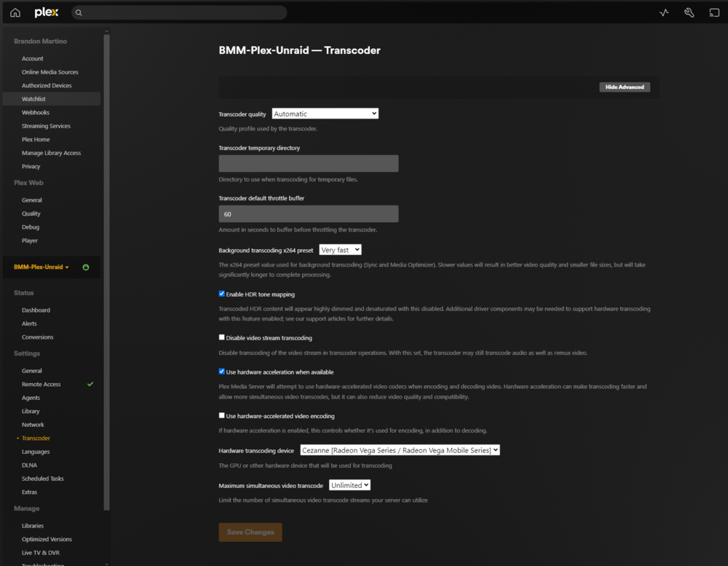Open Alerts under Status
The height and width of the screenshot is (566, 728).
(x=29, y=323)
